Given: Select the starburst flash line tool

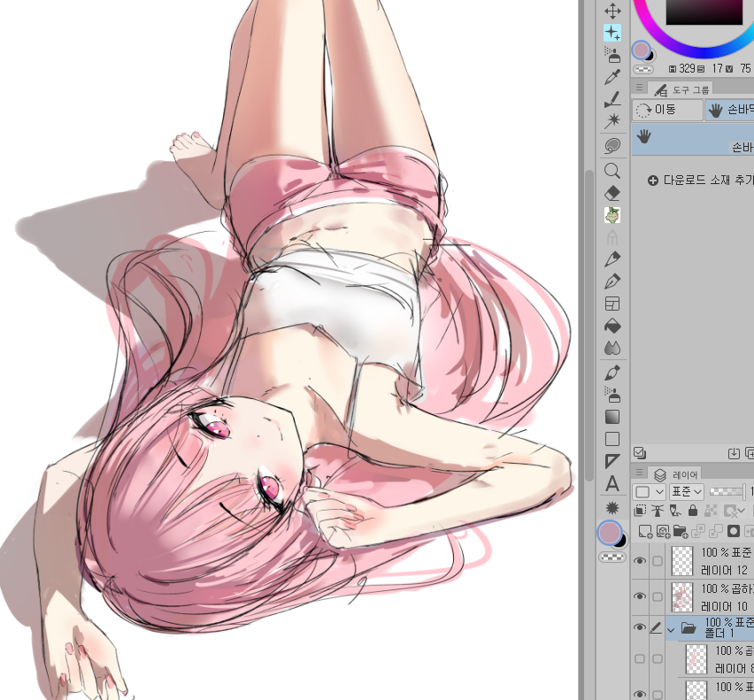Looking at the screenshot, I should tap(612, 508).
